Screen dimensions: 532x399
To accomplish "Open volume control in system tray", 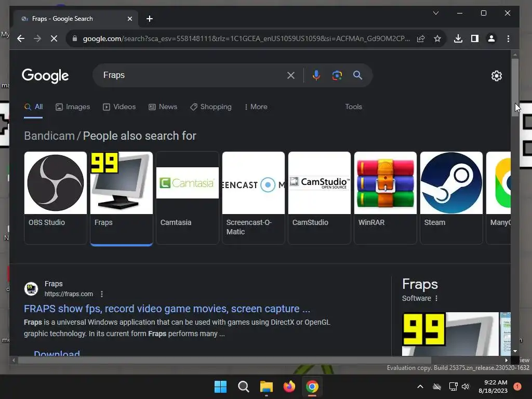I will 465,387.
